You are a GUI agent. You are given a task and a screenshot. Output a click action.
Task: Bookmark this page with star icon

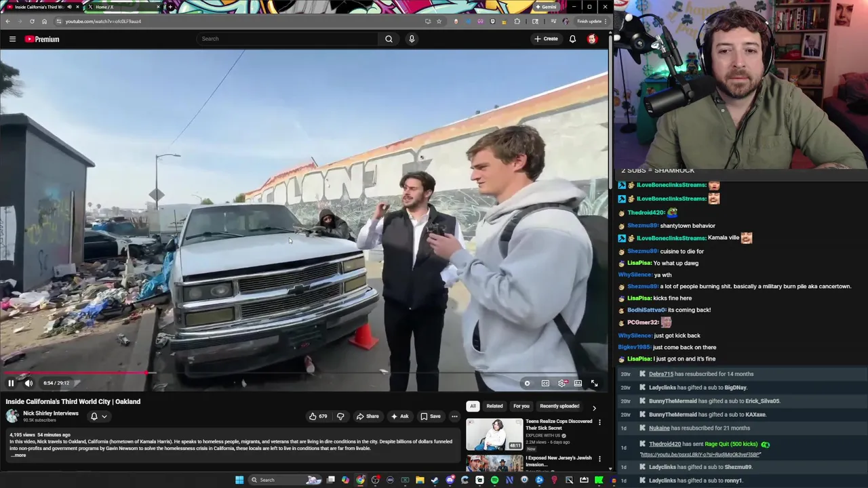pyautogui.click(x=439, y=21)
